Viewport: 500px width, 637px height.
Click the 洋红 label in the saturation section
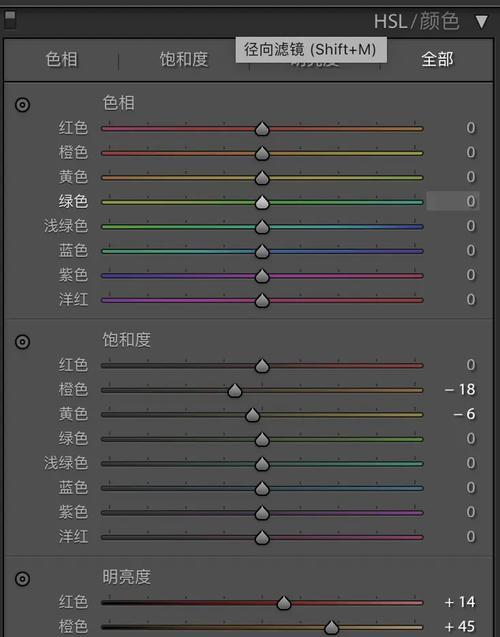[x=73, y=536]
